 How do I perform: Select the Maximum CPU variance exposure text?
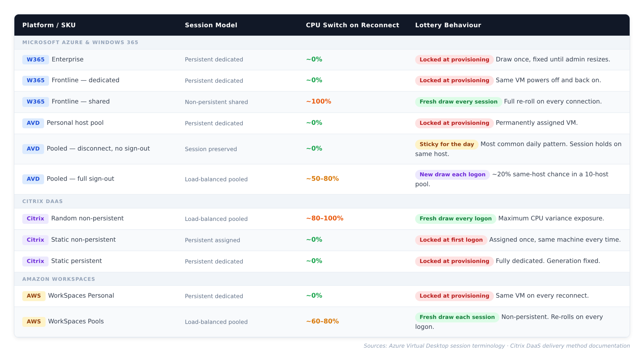(x=551, y=218)
